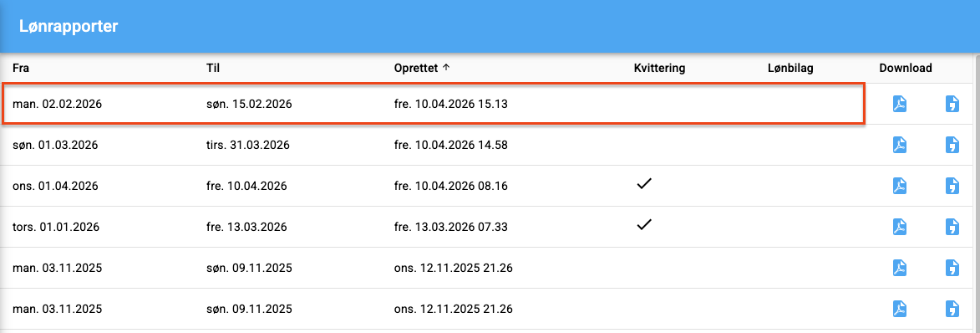This screenshot has height=333, width=980.
Task: Click the Lønbilag column header
Action: 790,69
